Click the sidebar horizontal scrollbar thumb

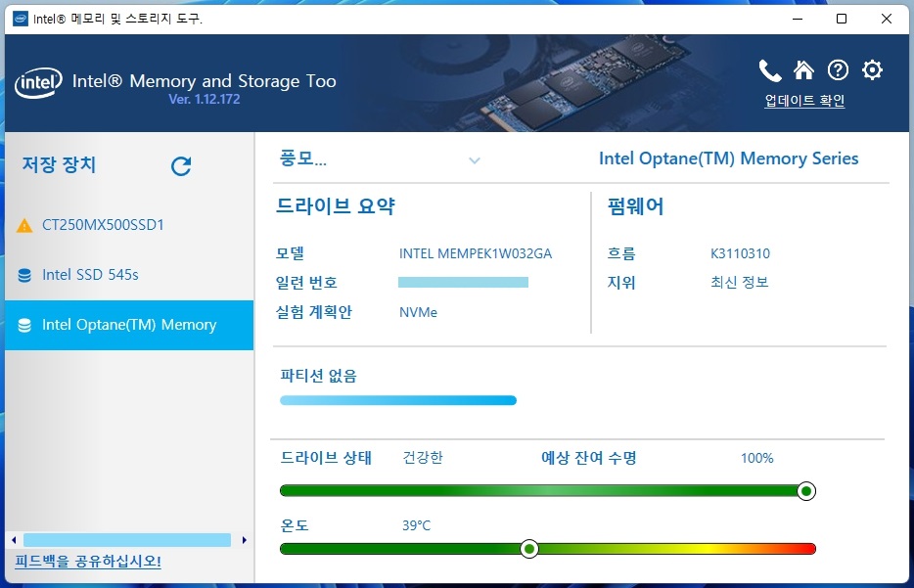coord(127,540)
